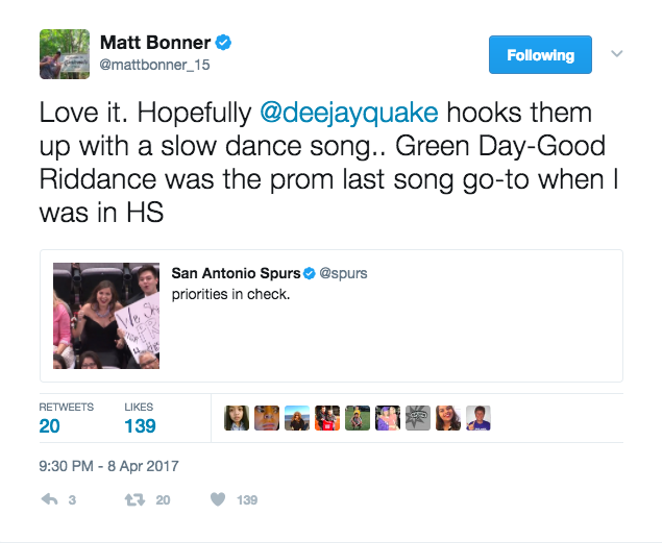Open the Spurs logo liker avatar
The width and height of the screenshot is (662, 543).
click(418, 418)
